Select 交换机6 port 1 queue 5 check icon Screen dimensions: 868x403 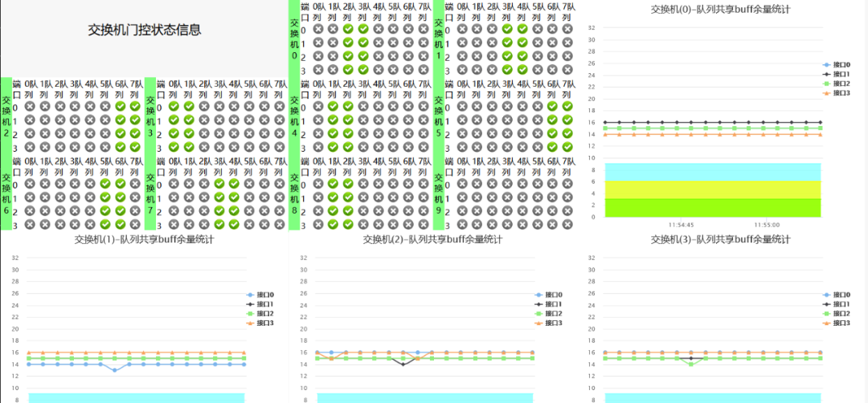point(105,197)
